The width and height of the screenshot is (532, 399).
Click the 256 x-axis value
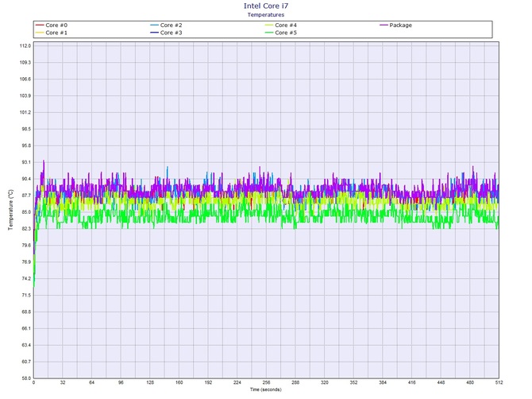pos(266,382)
